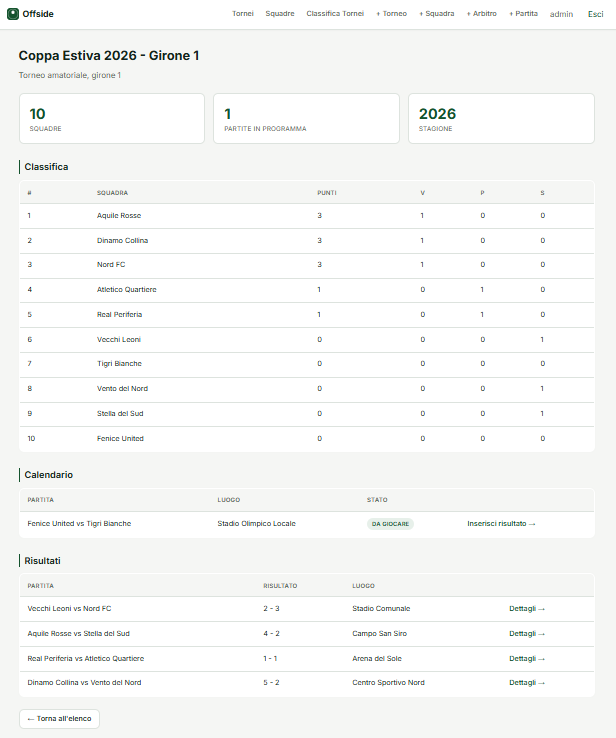Click the Coppa Estiva 2026 - Girone 1 title
Image resolution: width=616 pixels, height=738 pixels.
pos(109,56)
